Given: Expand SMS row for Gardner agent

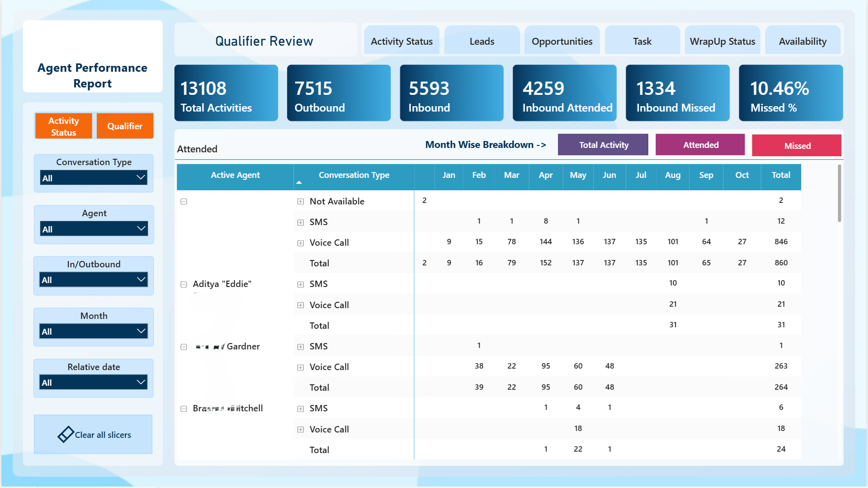Looking at the screenshot, I should (x=300, y=347).
